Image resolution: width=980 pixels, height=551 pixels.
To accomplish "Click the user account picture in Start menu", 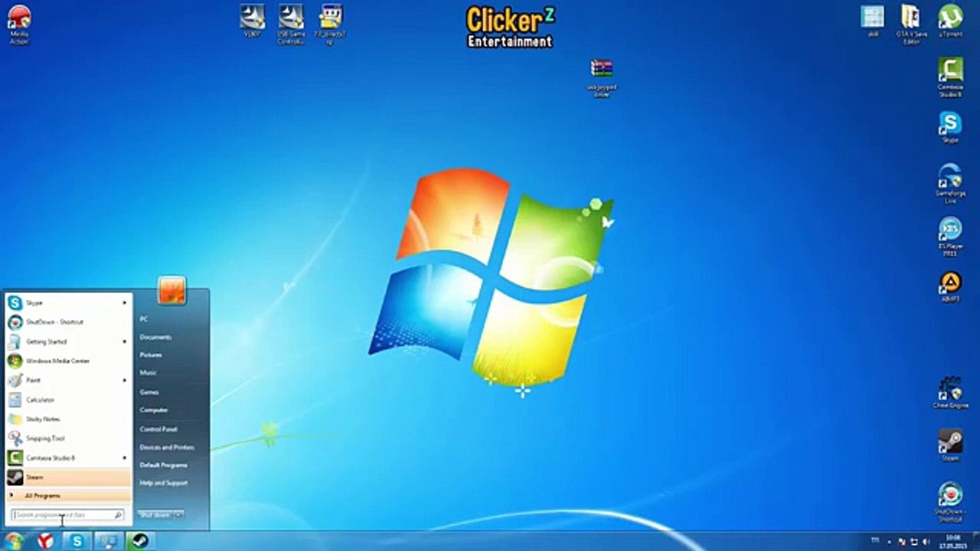I will point(171,291).
